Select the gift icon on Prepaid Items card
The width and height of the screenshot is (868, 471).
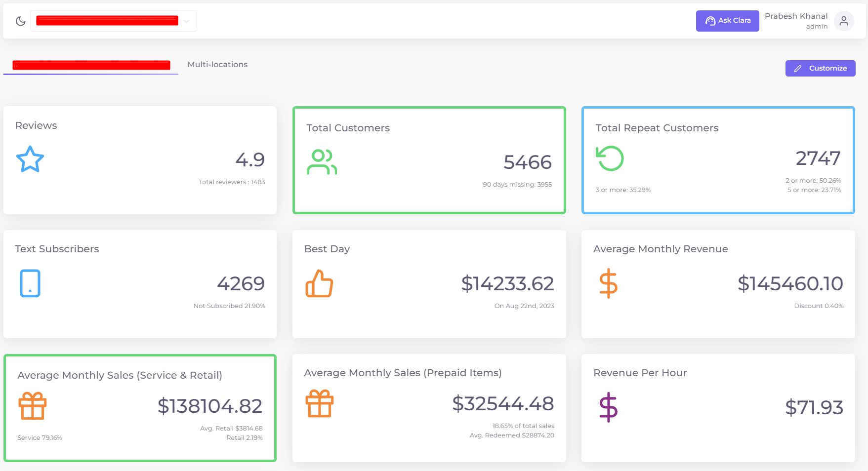320,403
